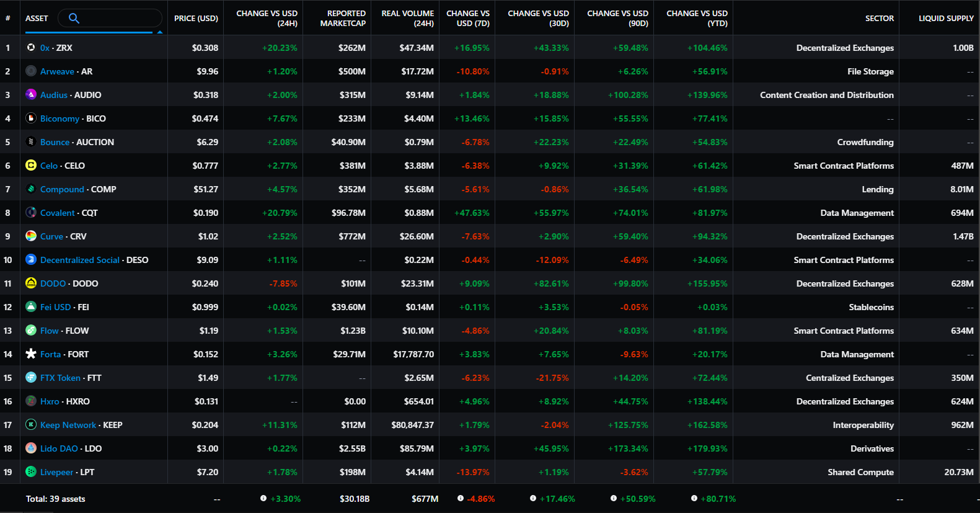Sort by Price (USD) column header
Image resolution: width=980 pixels, height=513 pixels.
196,19
